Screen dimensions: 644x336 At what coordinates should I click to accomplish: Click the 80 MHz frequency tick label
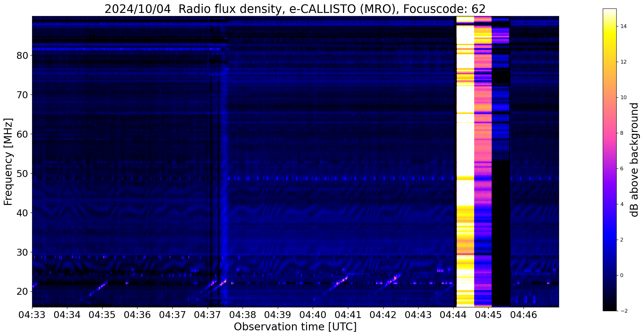[22, 55]
